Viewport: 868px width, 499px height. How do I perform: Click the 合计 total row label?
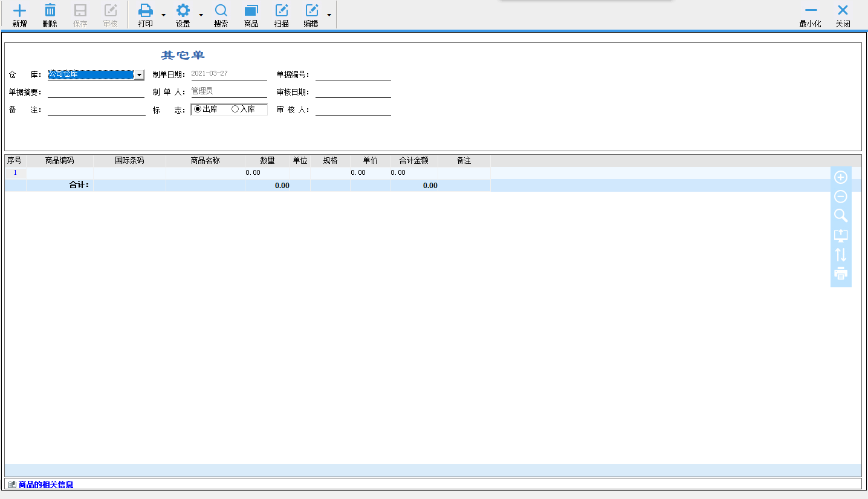click(79, 185)
